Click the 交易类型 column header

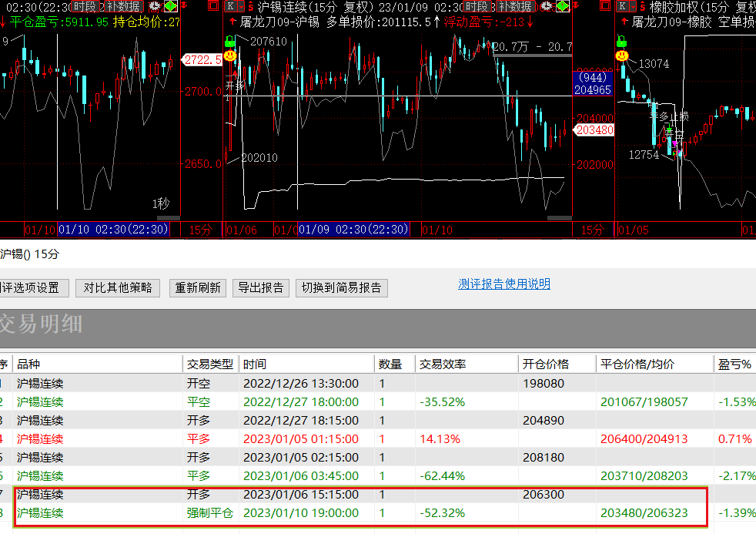click(210, 364)
